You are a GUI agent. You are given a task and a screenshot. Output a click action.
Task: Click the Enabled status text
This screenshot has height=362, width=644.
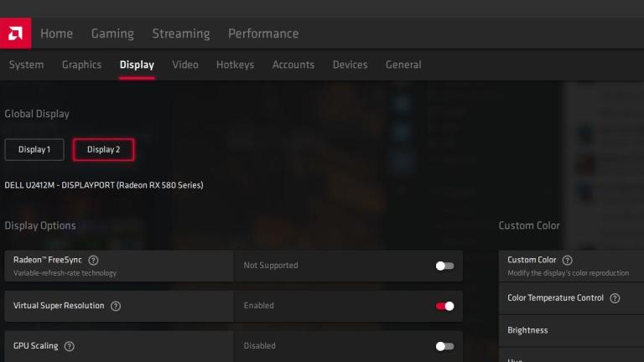coord(259,306)
